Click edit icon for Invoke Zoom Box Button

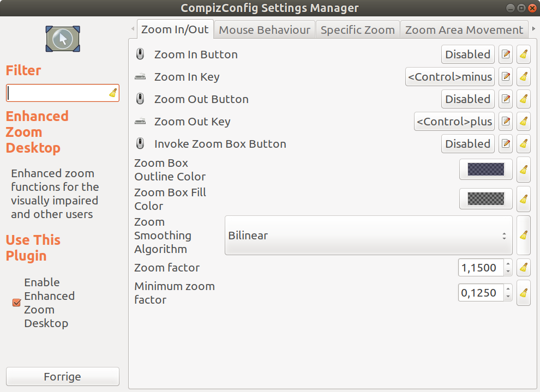(506, 144)
